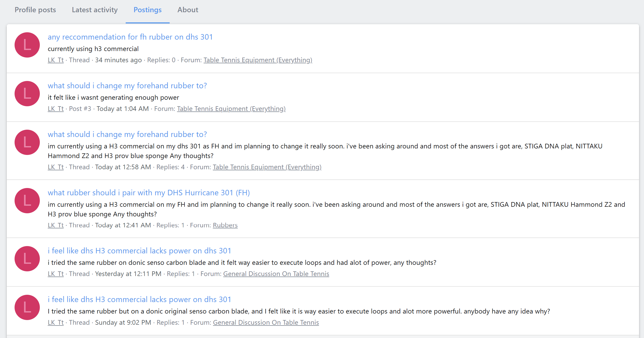The width and height of the screenshot is (644, 338).
Task: Open 'H3 commercial lacks power' thread from Yesterday 12:11 PM
Action: click(139, 251)
